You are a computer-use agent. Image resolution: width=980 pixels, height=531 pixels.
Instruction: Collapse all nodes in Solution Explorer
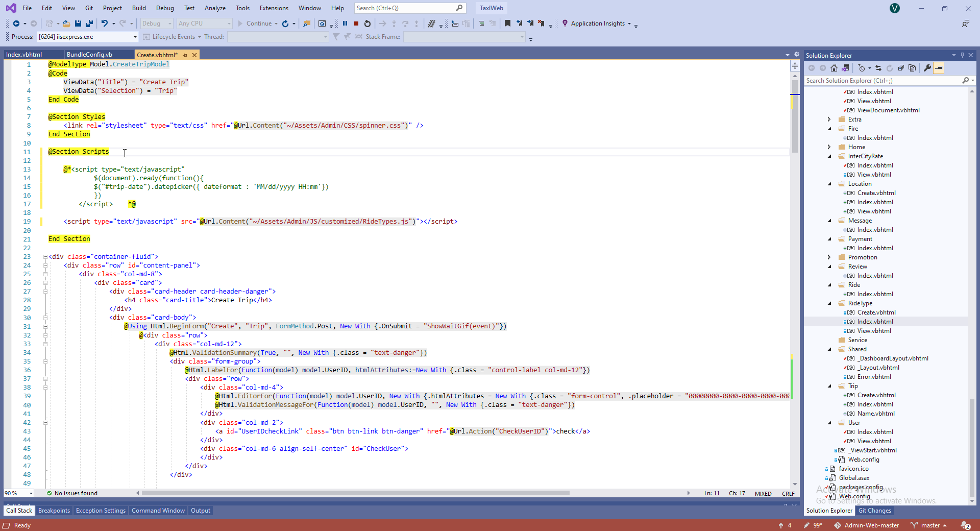click(x=901, y=68)
